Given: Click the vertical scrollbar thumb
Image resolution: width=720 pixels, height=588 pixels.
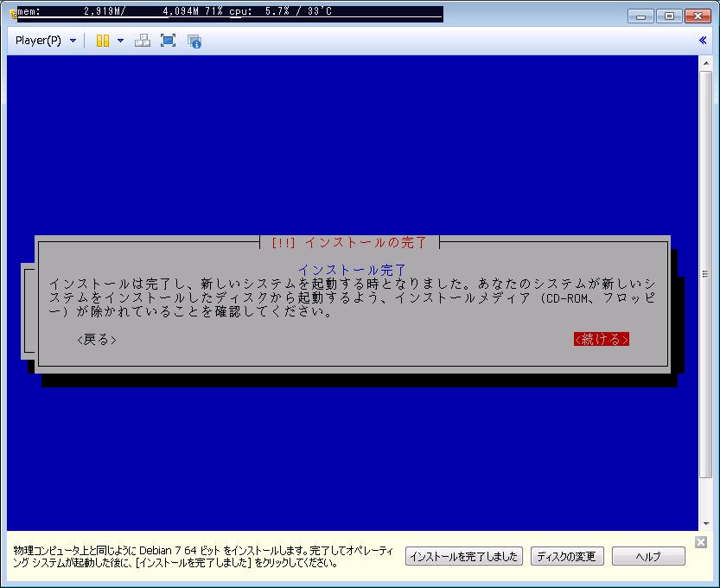Looking at the screenshot, I should (706, 274).
